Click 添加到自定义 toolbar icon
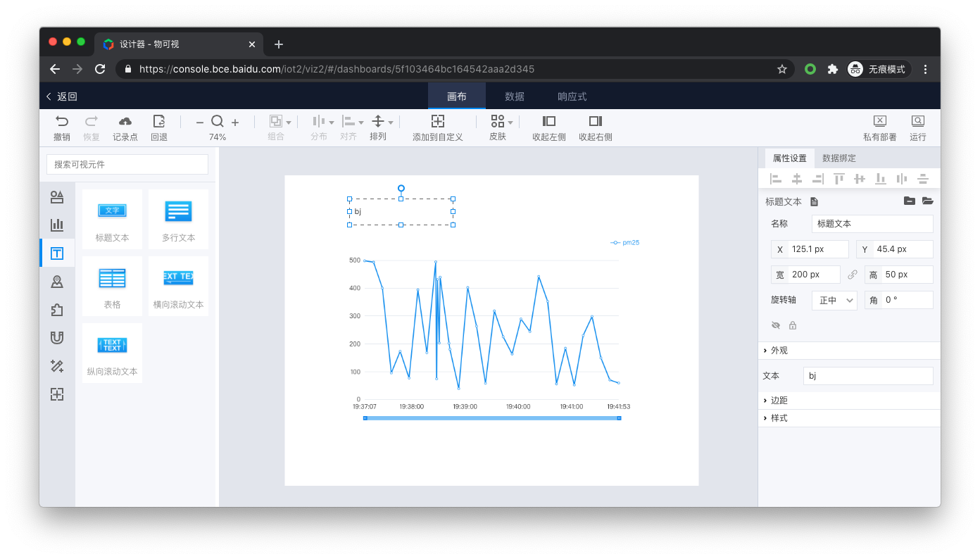This screenshot has width=980, height=559. (x=438, y=121)
